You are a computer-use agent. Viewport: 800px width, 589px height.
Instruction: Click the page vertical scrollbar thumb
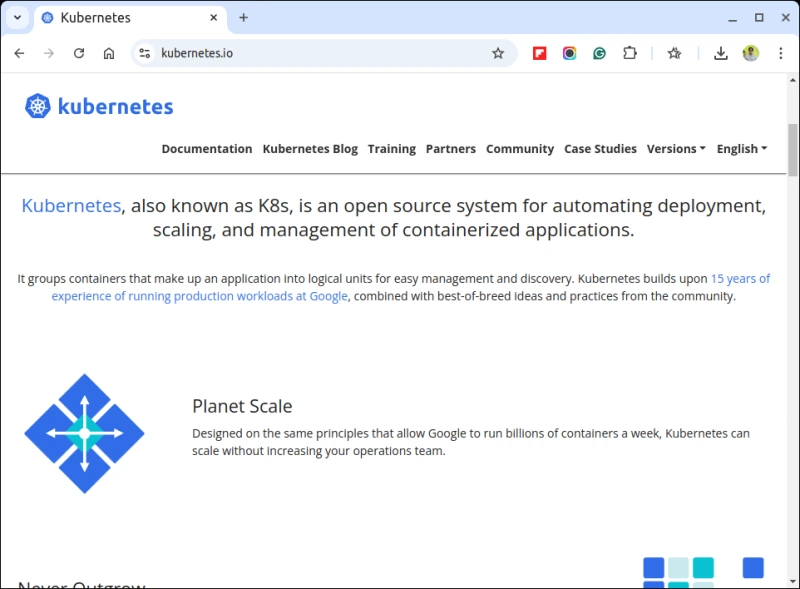point(792,150)
